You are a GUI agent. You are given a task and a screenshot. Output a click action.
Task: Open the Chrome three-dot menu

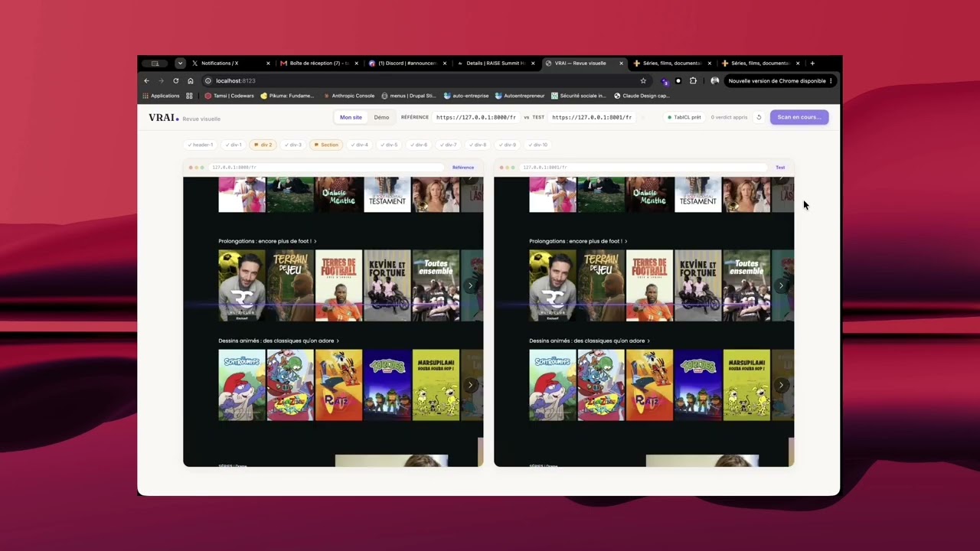click(831, 80)
